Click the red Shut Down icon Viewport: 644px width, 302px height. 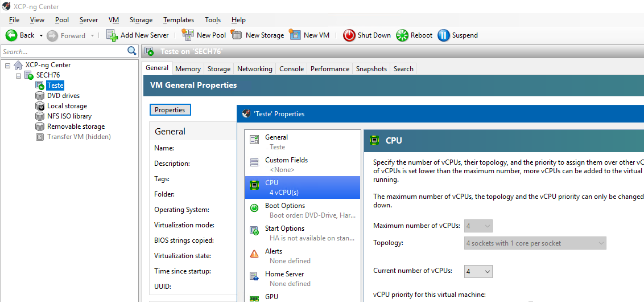349,35
